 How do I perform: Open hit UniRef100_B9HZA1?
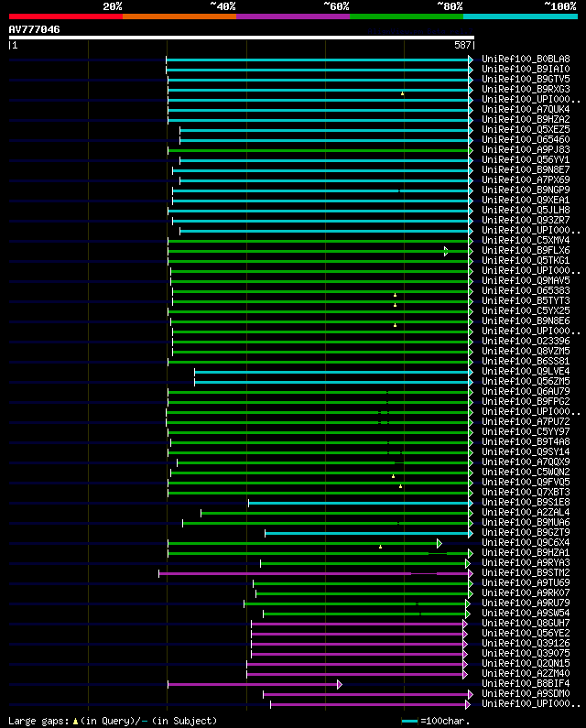526,553
